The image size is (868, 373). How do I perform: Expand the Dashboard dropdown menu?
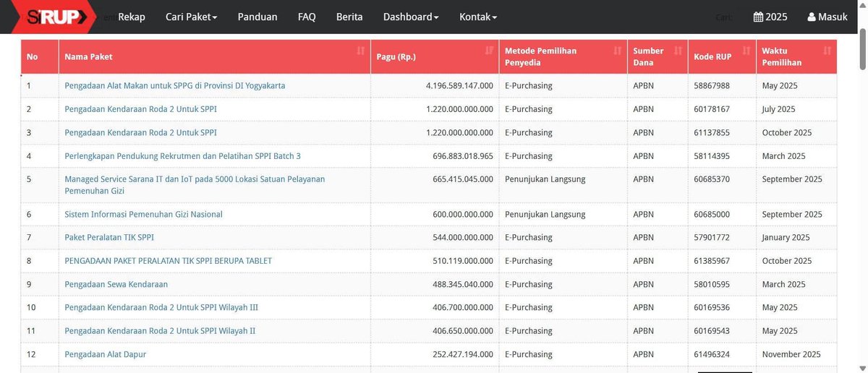click(411, 17)
